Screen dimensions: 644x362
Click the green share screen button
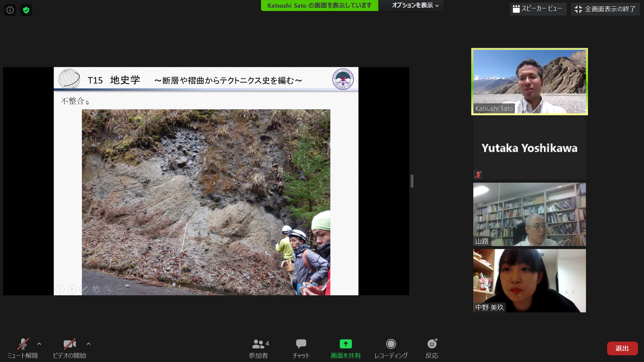[346, 348]
